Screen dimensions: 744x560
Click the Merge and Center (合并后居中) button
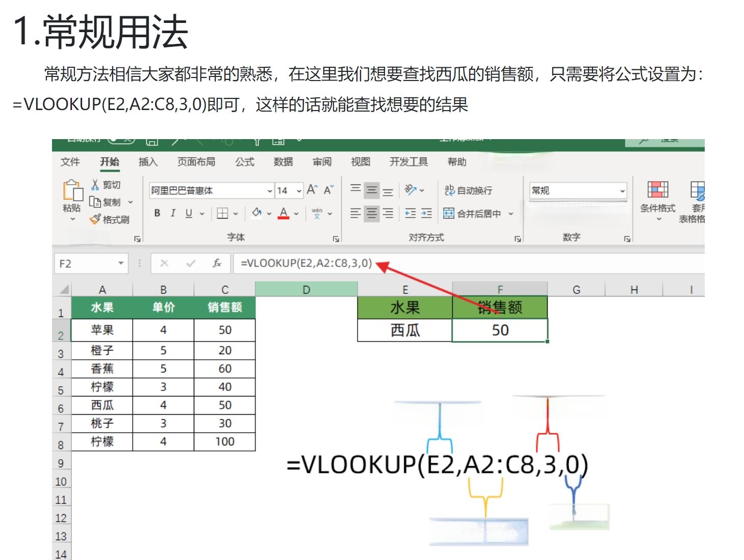click(473, 214)
